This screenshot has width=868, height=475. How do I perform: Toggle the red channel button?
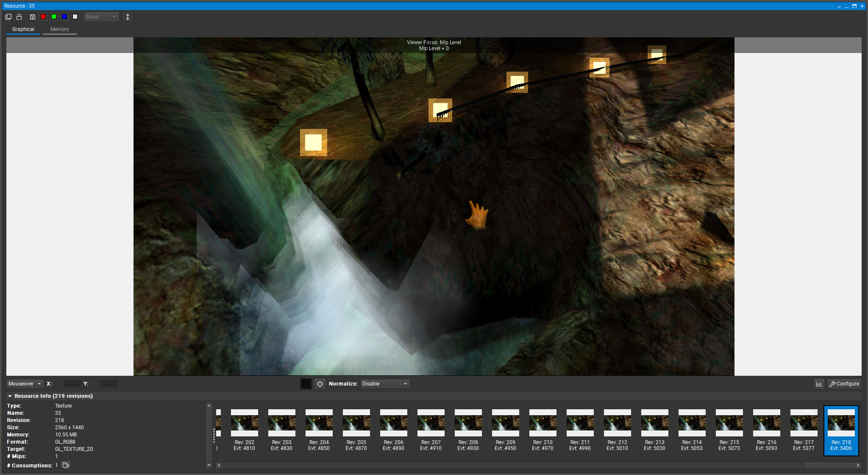pos(43,17)
